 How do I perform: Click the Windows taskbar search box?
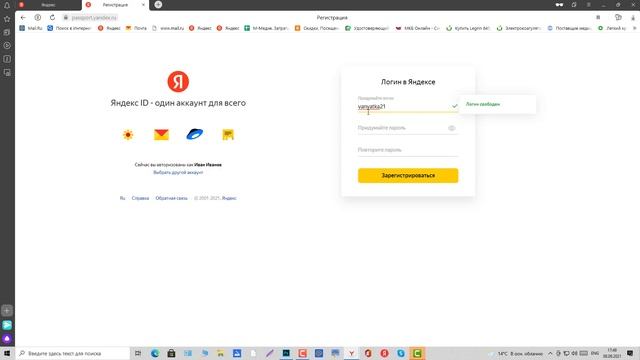click(73, 353)
